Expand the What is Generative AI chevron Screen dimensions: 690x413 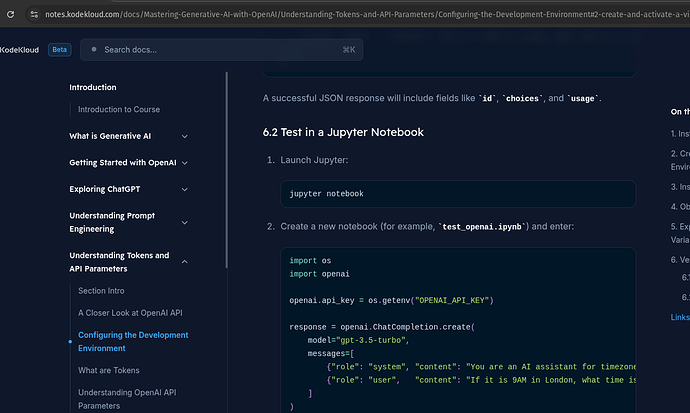point(185,136)
